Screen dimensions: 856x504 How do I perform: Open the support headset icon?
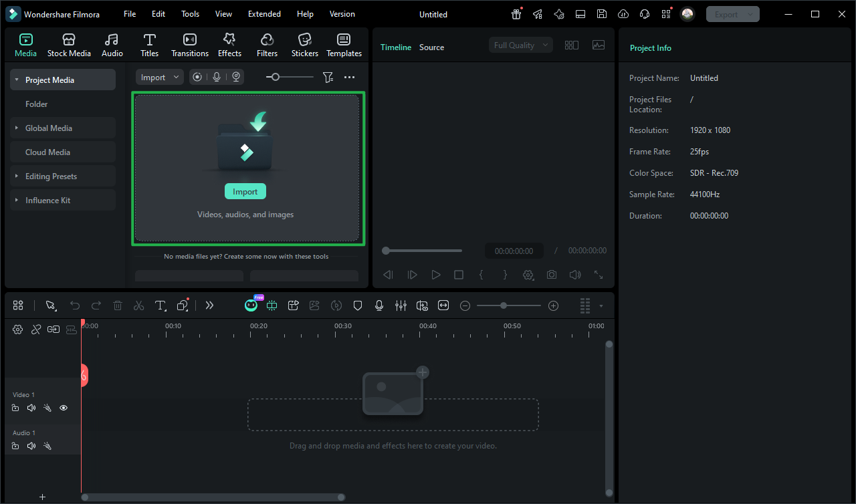pyautogui.click(x=645, y=14)
